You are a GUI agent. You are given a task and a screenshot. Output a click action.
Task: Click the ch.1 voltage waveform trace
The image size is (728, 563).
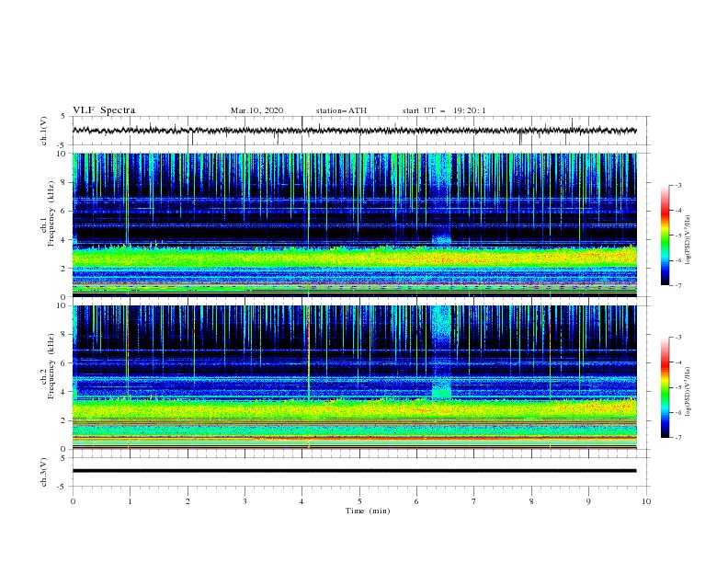(354, 131)
